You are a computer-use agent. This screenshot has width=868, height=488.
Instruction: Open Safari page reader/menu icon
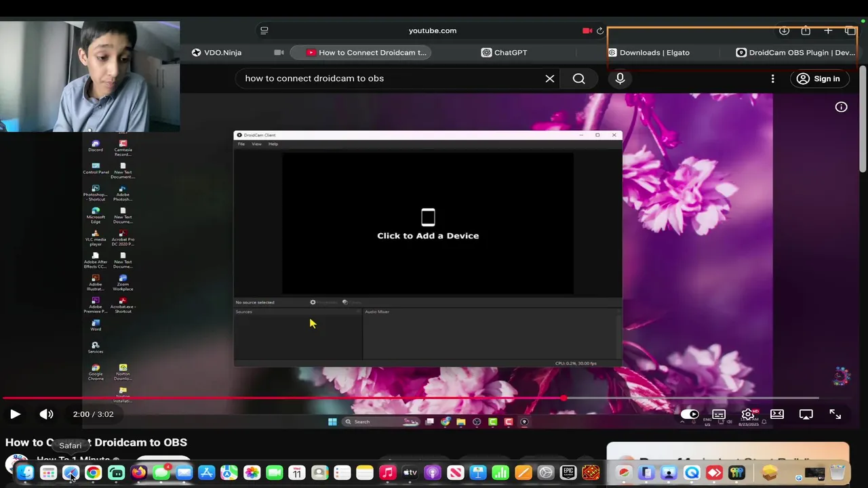tap(264, 30)
